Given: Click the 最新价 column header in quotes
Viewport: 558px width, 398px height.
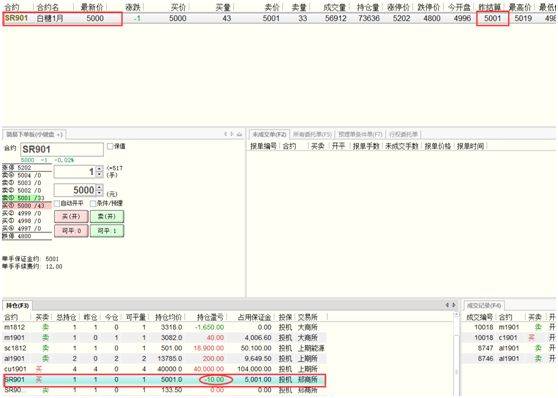Looking at the screenshot, I should coord(92,7).
